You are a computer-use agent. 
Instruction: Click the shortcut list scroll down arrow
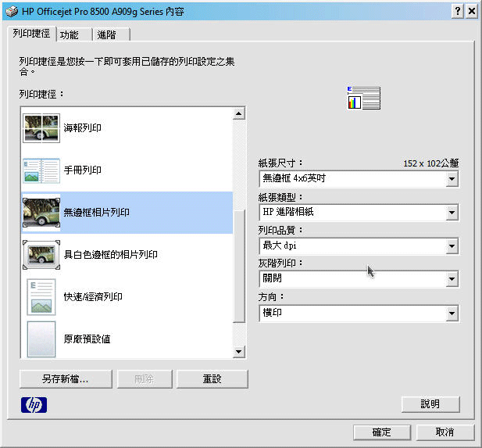coord(239,352)
